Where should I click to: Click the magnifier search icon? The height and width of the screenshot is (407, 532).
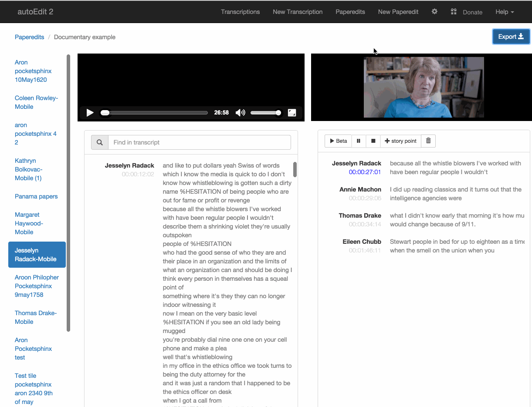pos(100,142)
